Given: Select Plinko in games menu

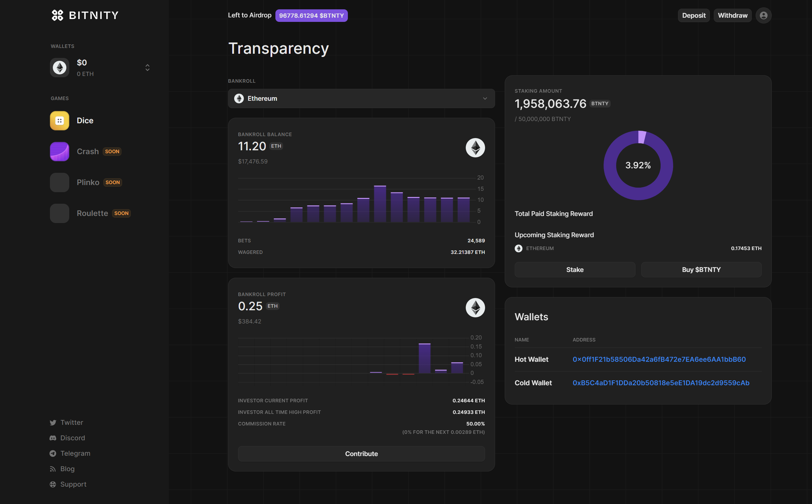Looking at the screenshot, I should click(88, 182).
